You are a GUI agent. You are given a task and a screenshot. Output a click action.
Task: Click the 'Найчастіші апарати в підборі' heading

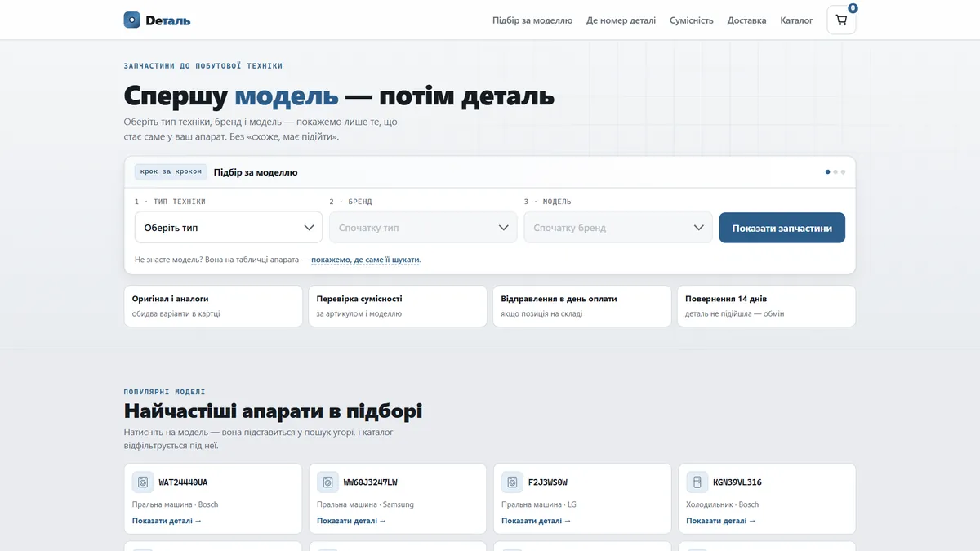pos(273,411)
